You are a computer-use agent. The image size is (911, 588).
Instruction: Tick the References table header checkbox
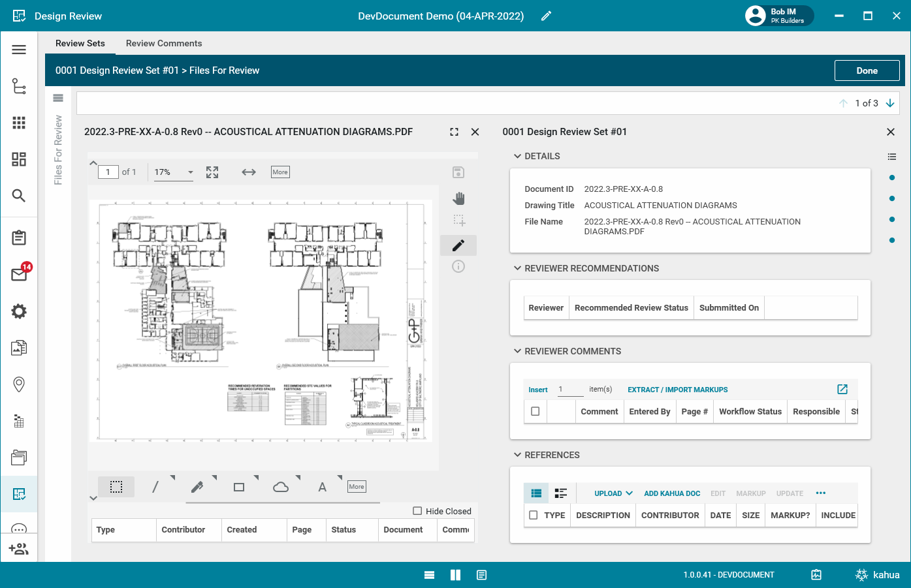[x=534, y=516]
